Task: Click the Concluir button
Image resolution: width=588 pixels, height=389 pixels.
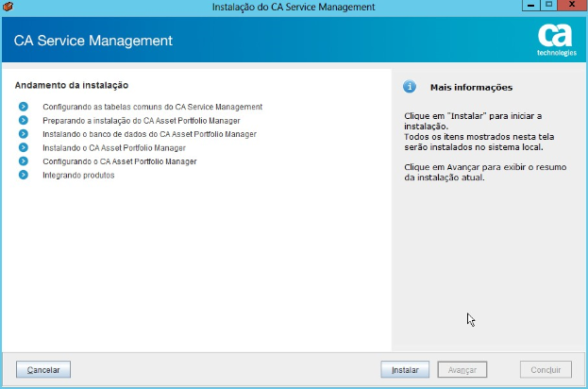Action: point(546,370)
